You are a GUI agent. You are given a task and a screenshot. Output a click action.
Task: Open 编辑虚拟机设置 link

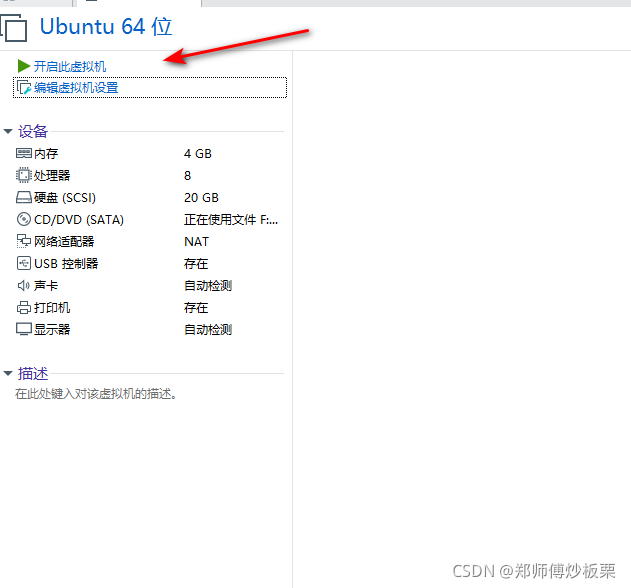pyautogui.click(x=76, y=88)
